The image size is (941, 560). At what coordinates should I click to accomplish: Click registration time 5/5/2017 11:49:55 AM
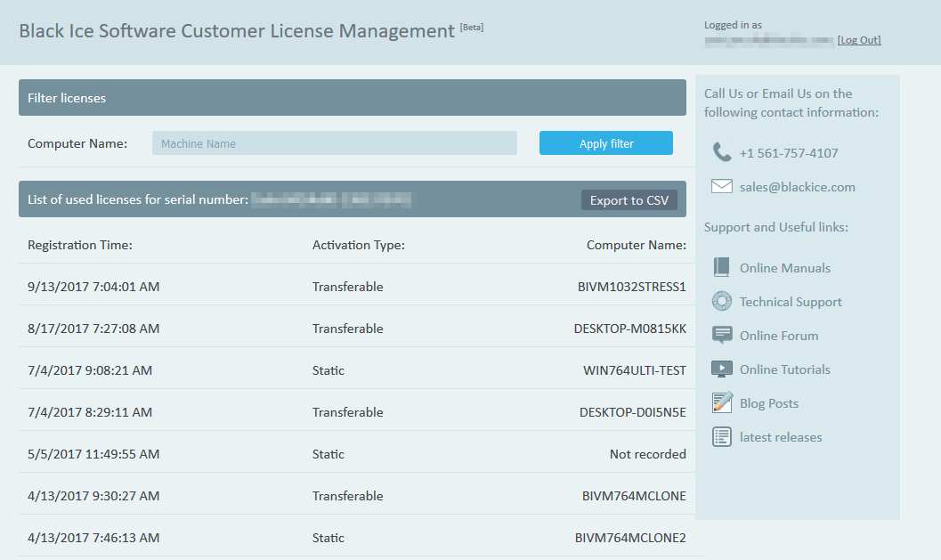(x=93, y=454)
